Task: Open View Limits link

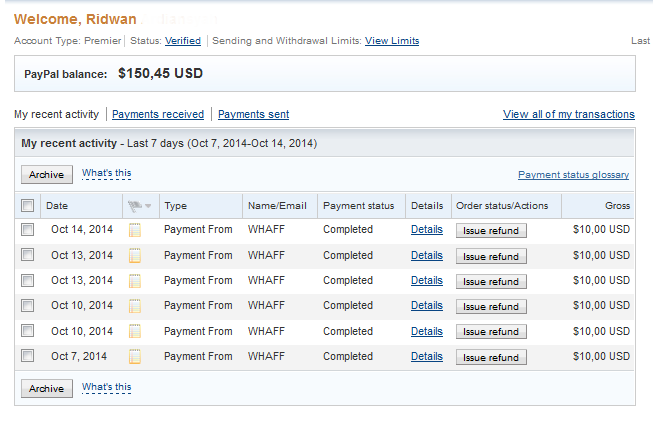Action: (392, 41)
